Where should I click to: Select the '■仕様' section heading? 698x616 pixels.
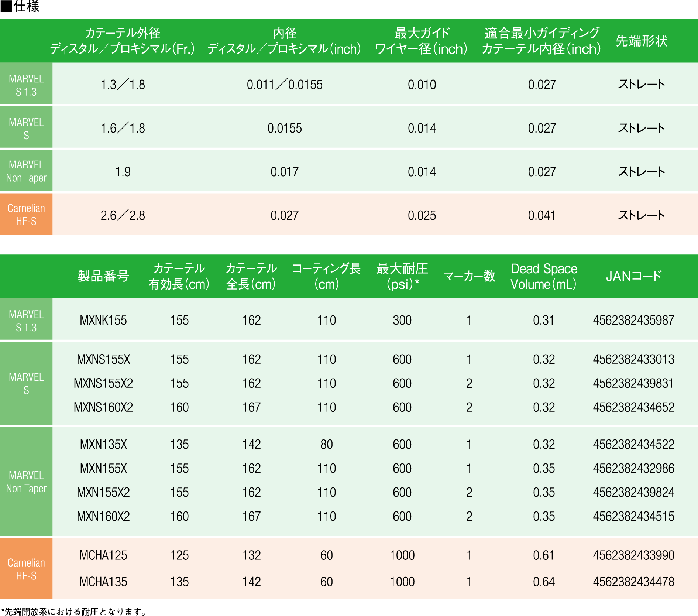coord(20,6)
